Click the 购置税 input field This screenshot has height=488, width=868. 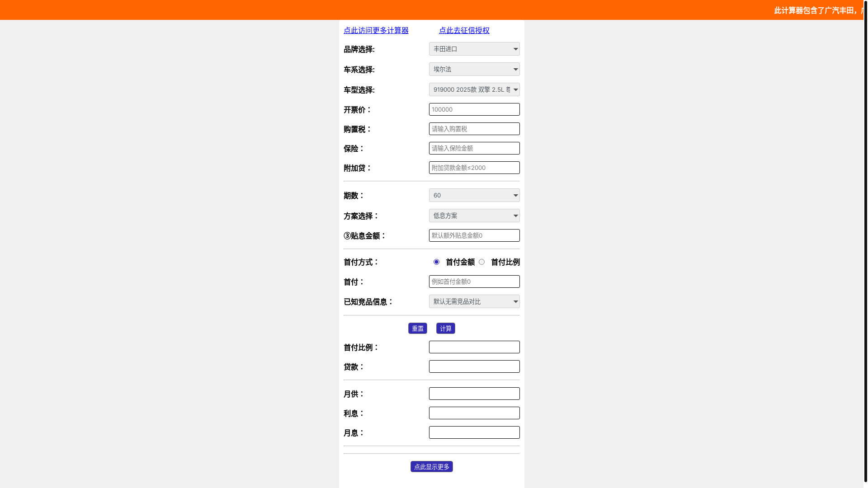tap(474, 129)
